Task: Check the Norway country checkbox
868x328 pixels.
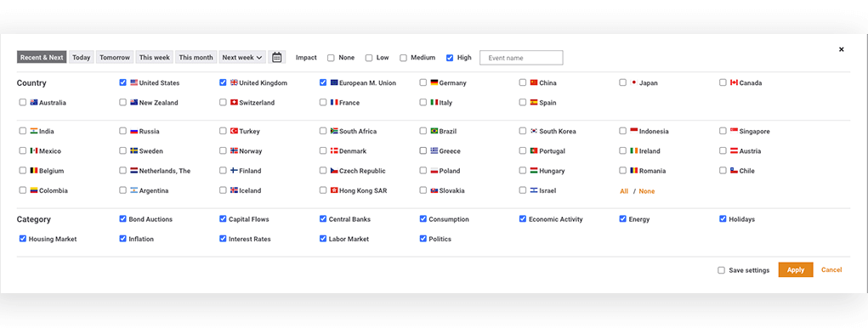Action: pyautogui.click(x=223, y=150)
